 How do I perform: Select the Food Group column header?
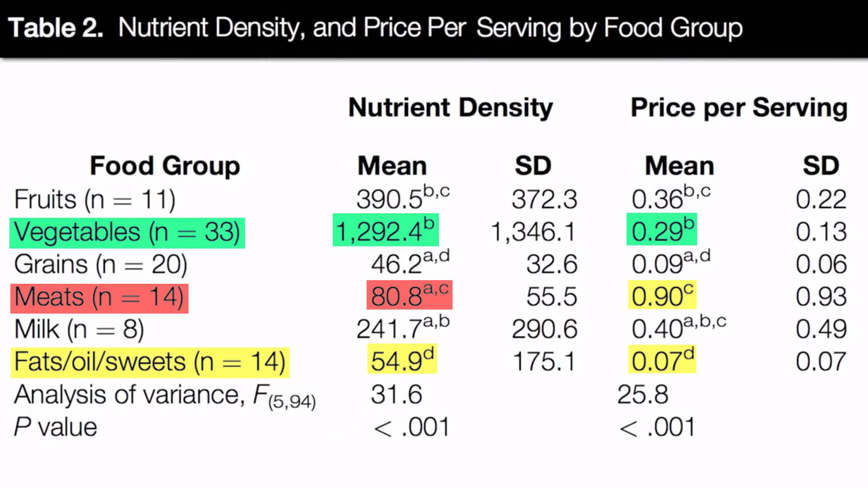point(165,166)
